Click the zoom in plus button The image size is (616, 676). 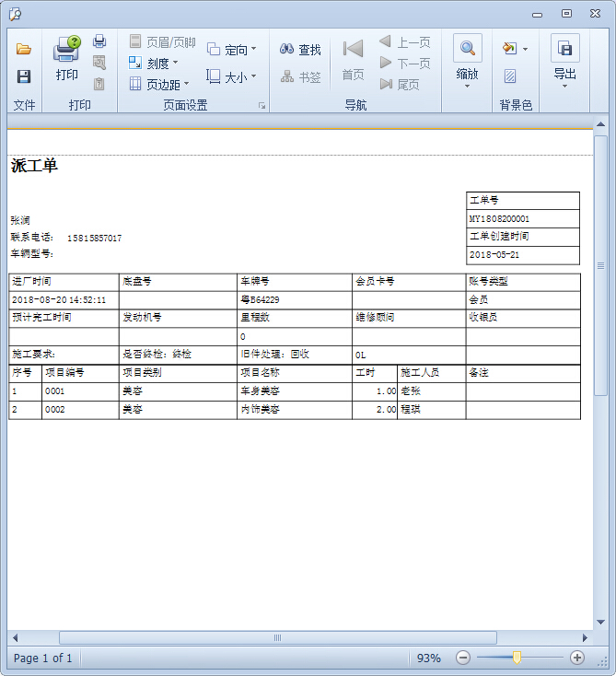coord(577,658)
